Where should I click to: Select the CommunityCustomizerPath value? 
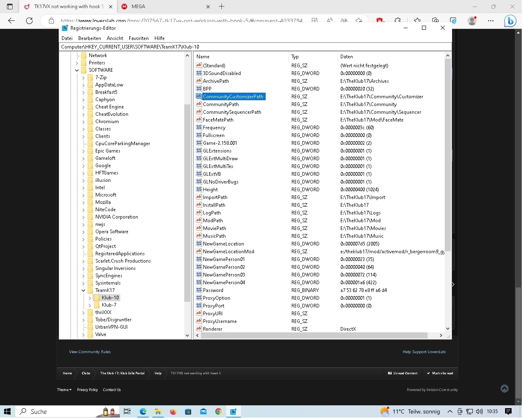[233, 97]
